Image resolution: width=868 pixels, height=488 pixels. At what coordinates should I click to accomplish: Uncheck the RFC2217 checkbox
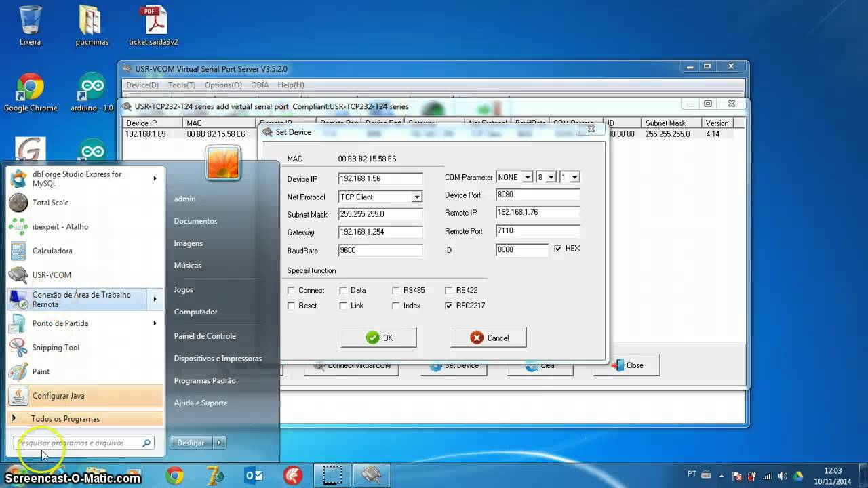[x=448, y=306]
